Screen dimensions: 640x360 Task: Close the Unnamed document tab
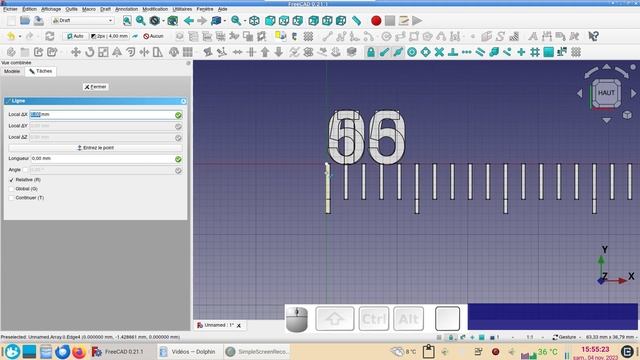click(x=239, y=326)
